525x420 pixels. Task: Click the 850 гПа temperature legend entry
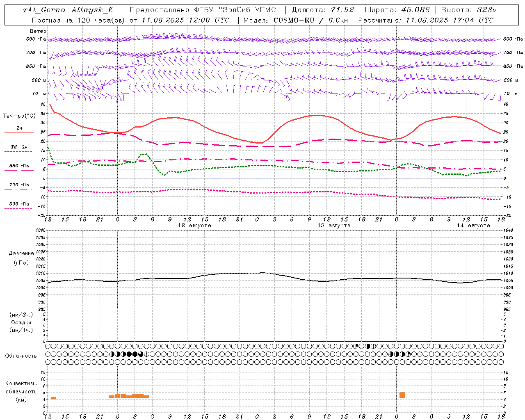point(19,166)
